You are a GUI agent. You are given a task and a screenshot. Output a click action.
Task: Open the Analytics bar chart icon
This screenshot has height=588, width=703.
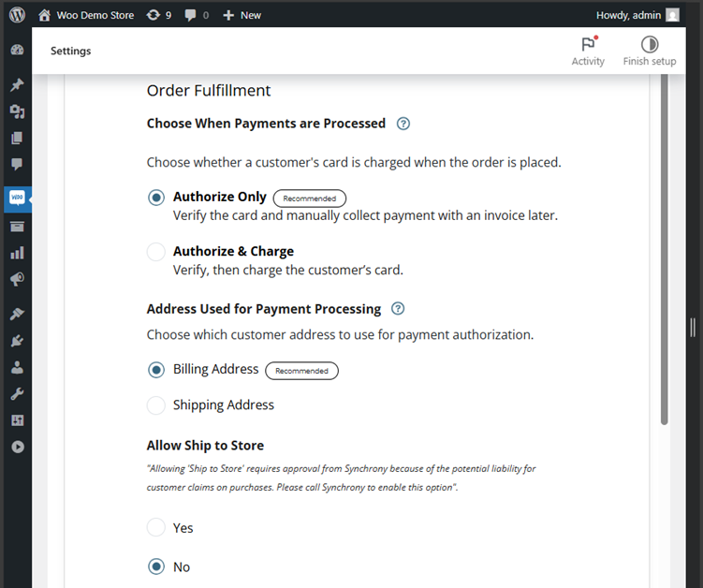tap(17, 253)
